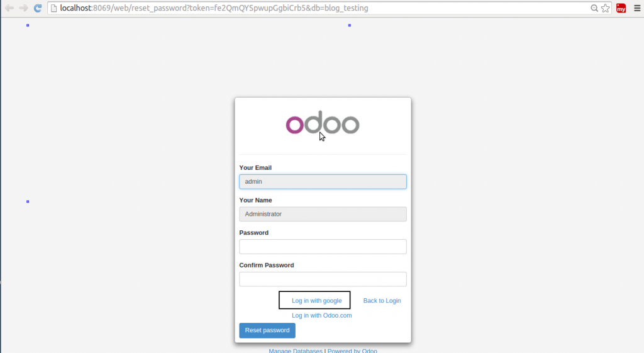
Task: Click the 'Confirm Password' label
Action: click(x=267, y=265)
